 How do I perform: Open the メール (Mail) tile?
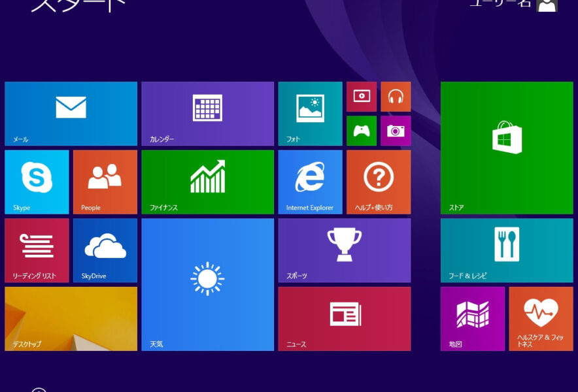[x=71, y=114]
